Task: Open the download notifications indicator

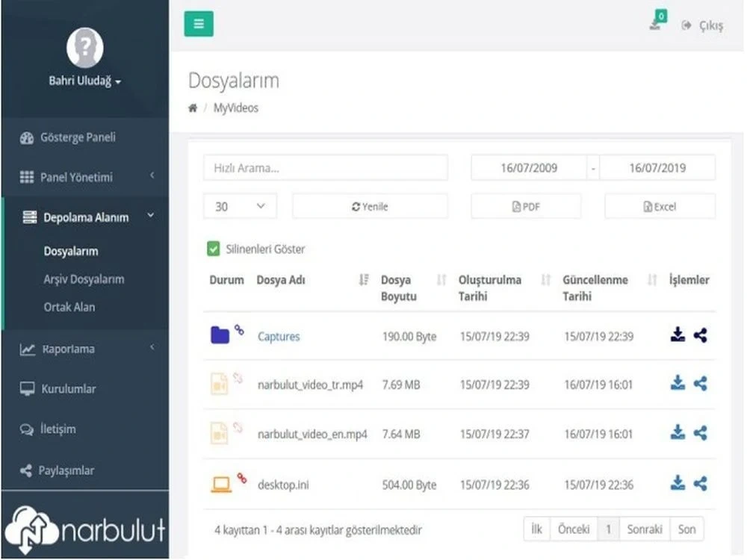Action: pyautogui.click(x=654, y=23)
